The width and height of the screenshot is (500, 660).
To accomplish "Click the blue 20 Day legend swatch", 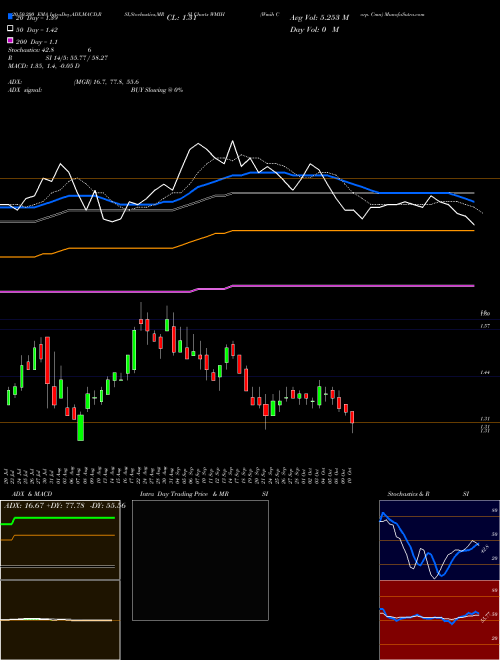I will [10, 17].
